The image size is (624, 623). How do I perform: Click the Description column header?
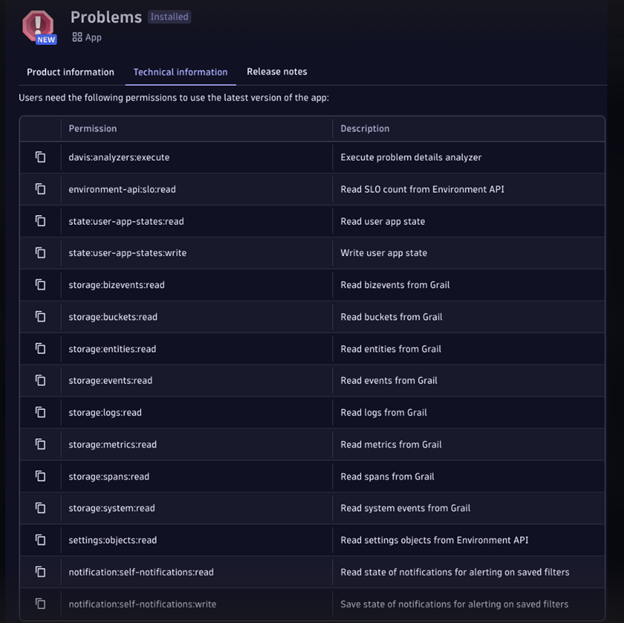coord(365,129)
